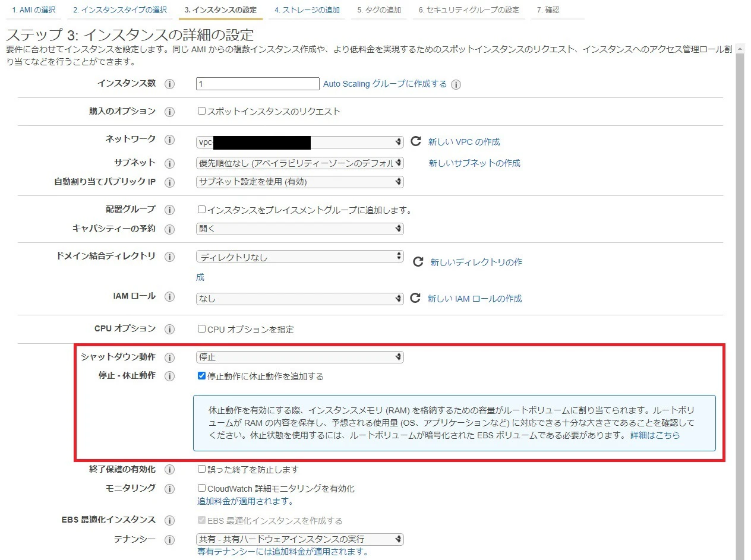Check add instance to placement group
Viewport: 751px width, 560px height.
click(201, 210)
